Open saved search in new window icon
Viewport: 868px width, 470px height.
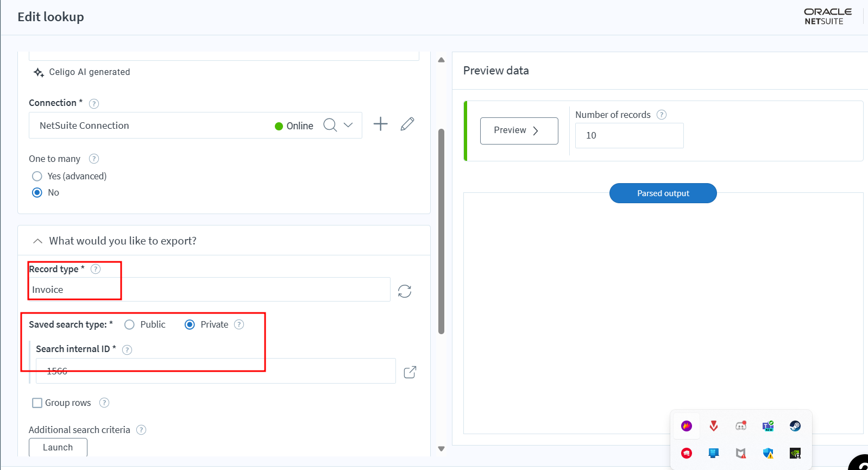[410, 372]
